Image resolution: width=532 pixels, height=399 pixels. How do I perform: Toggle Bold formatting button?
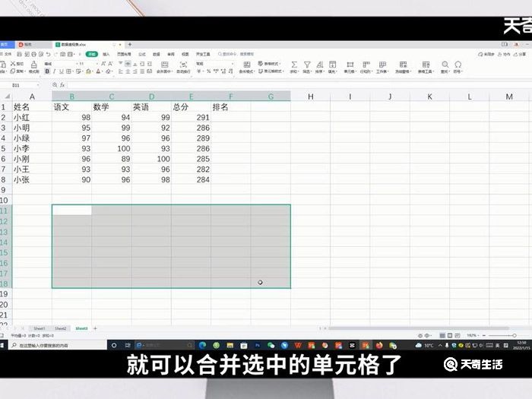pos(47,71)
